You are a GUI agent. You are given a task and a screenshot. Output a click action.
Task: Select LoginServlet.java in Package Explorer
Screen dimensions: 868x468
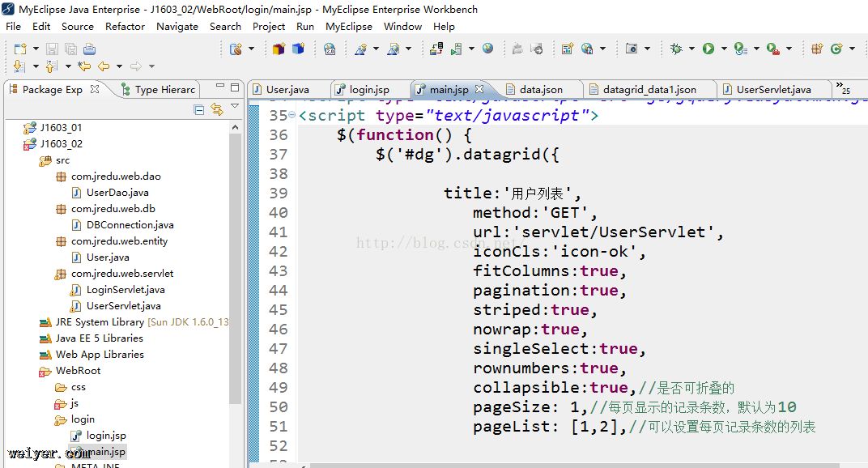pos(126,290)
